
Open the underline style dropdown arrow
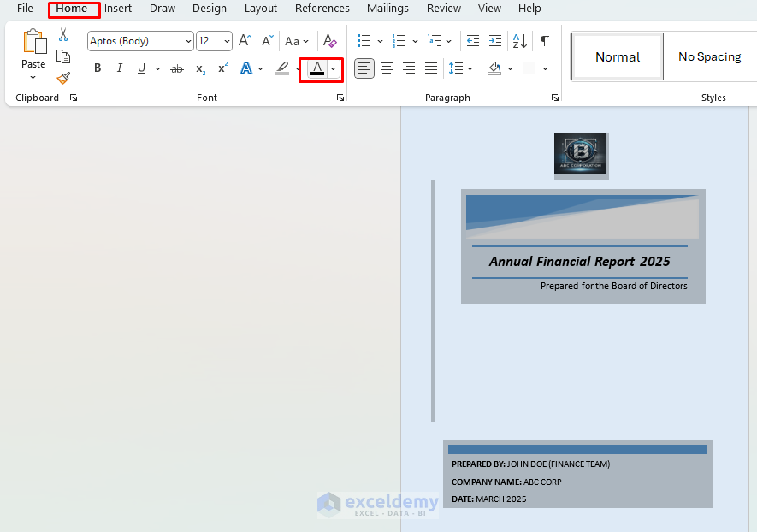click(157, 69)
